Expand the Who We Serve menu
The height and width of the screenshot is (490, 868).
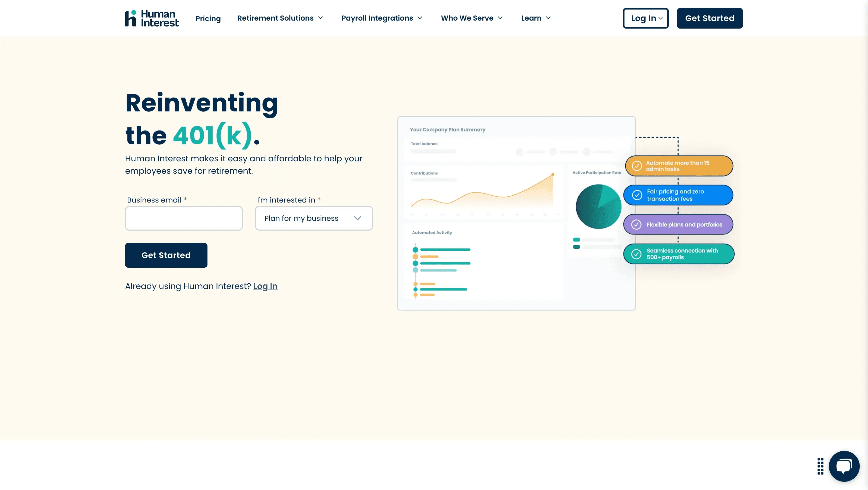[472, 18]
